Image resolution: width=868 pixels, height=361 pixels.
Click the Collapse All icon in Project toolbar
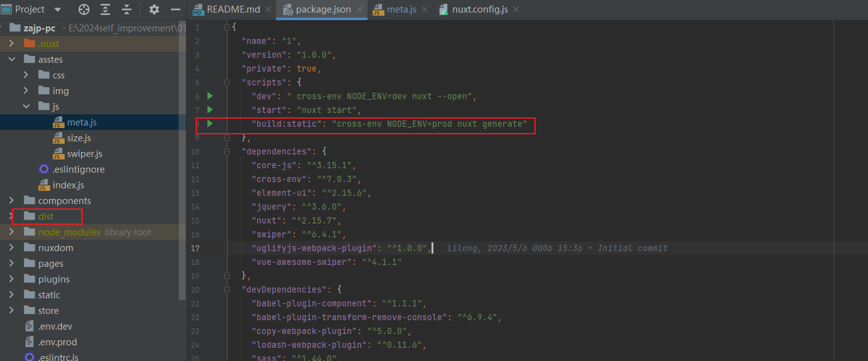click(127, 9)
